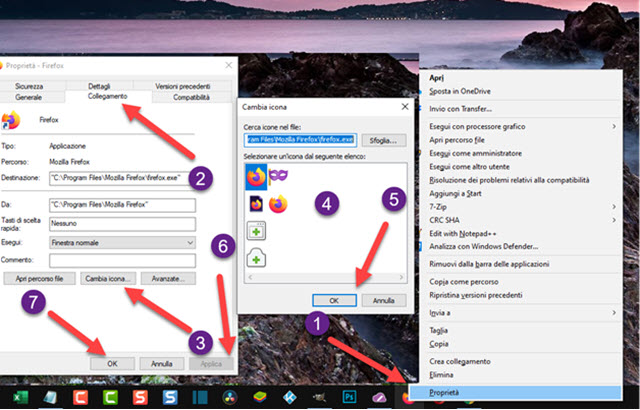Select the bag with green plus icon
Image resolution: width=640 pixels, height=410 pixels.
(x=256, y=258)
